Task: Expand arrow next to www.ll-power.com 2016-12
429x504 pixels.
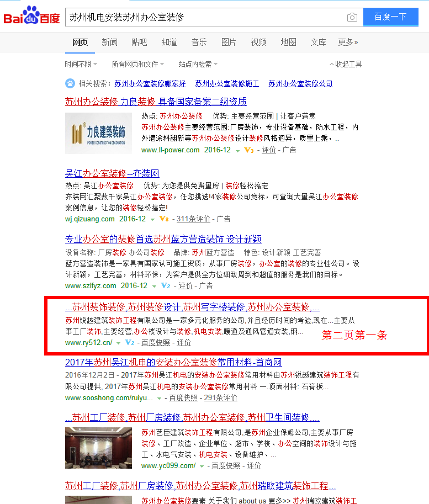Action: point(237,151)
